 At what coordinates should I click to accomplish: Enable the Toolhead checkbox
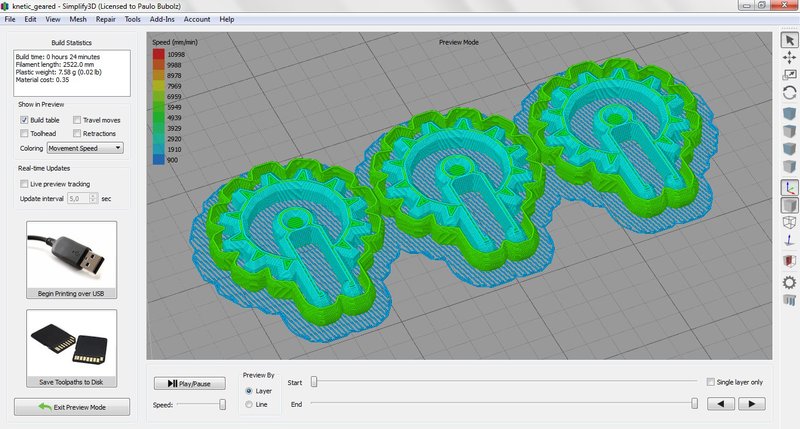(x=24, y=133)
